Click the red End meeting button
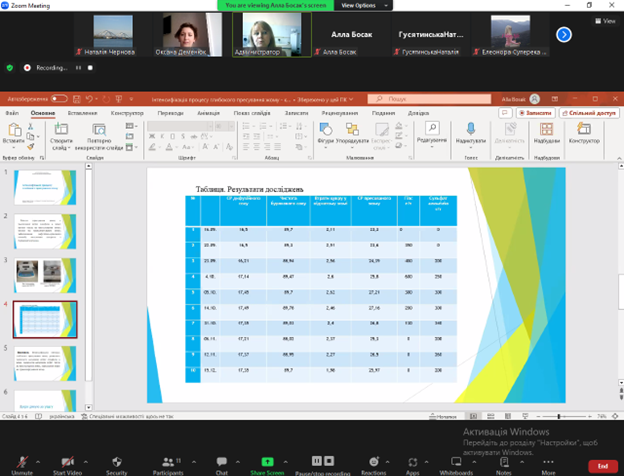 tap(603, 466)
